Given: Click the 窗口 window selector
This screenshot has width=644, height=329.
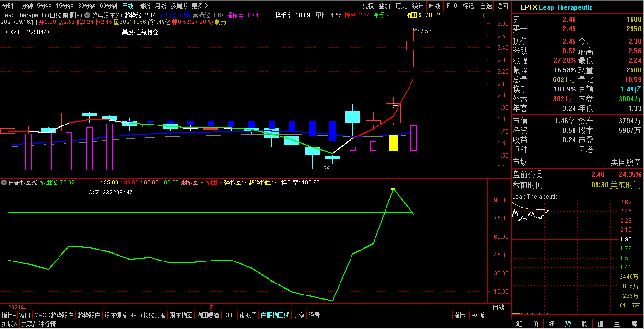Looking at the screenshot, I should pyautogui.click(x=25, y=315).
